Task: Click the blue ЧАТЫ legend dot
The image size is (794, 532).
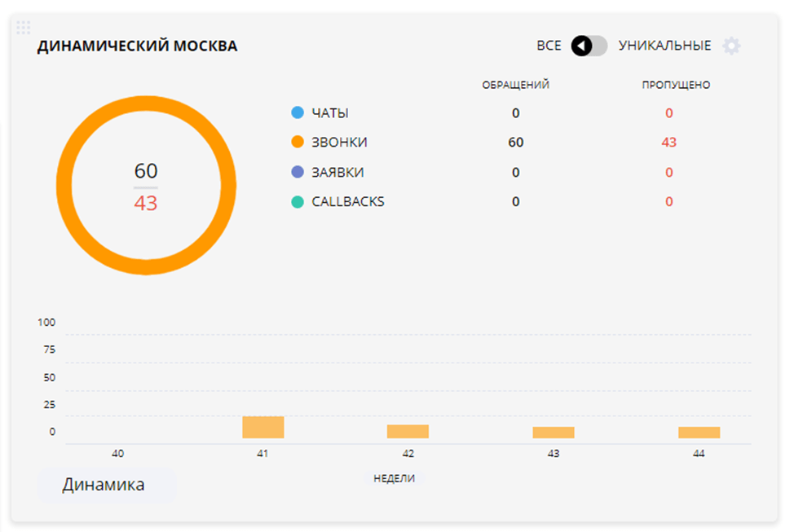Action: click(x=298, y=113)
